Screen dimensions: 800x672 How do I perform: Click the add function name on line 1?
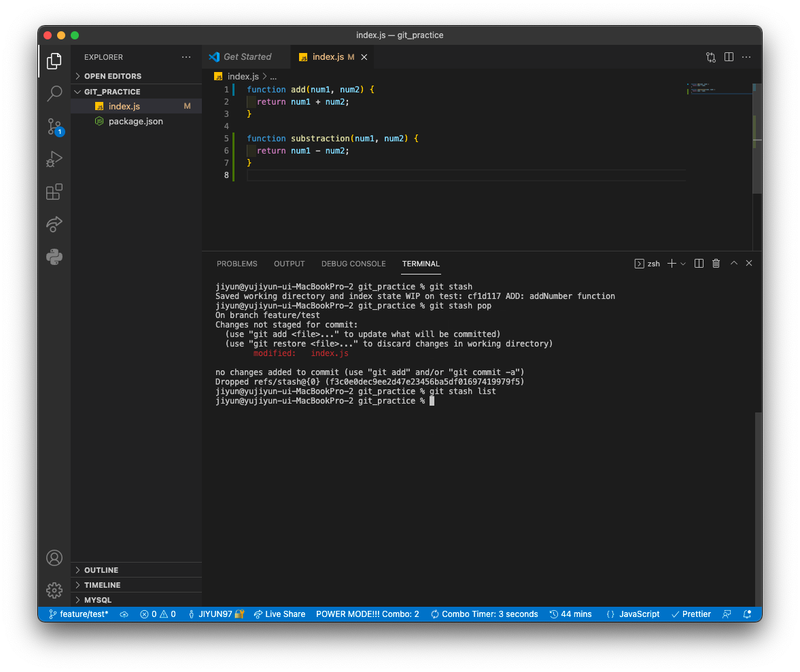coord(298,90)
